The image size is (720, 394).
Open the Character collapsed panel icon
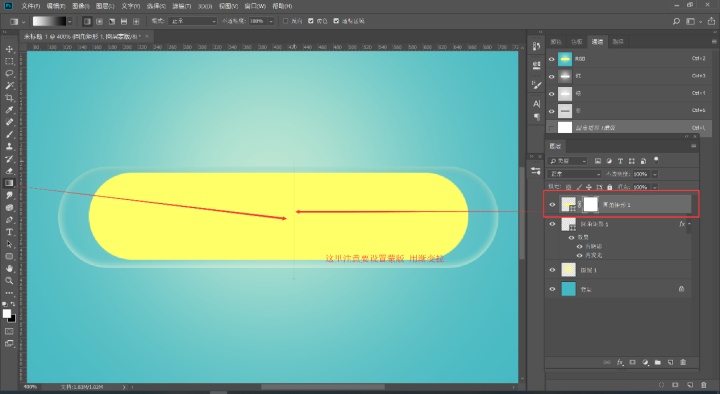click(x=536, y=104)
